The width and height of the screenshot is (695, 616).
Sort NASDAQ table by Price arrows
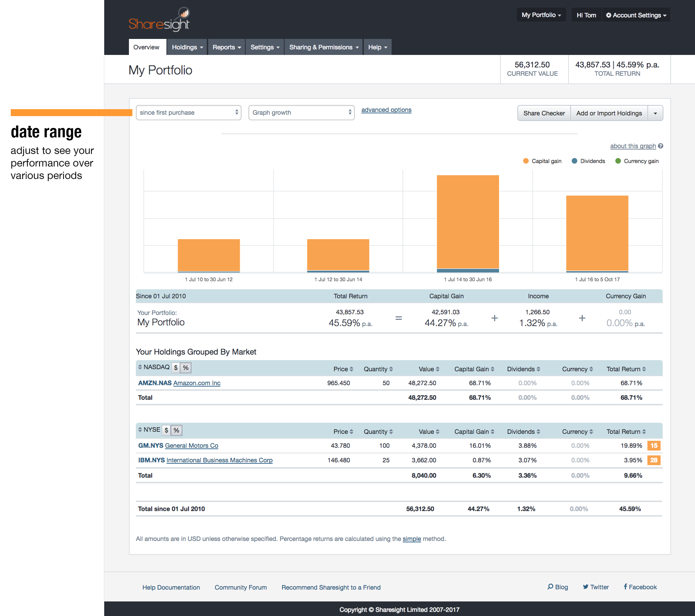click(351, 369)
